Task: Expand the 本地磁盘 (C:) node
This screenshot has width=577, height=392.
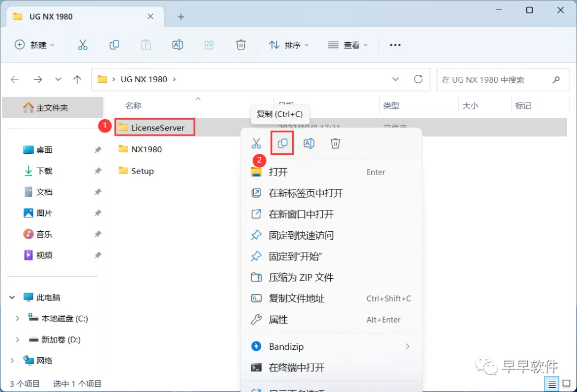Action: [x=17, y=318]
